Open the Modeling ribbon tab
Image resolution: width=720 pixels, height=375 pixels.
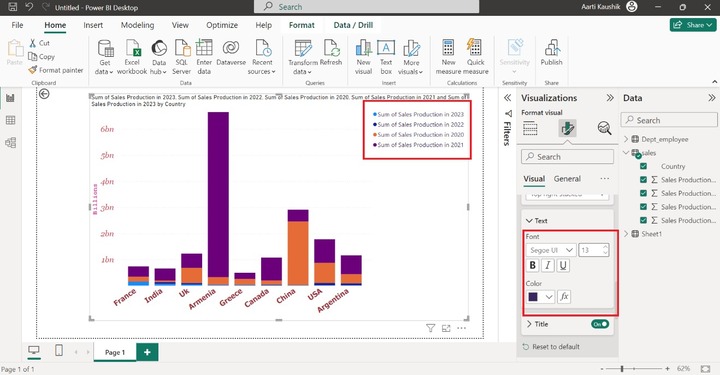[137, 25]
